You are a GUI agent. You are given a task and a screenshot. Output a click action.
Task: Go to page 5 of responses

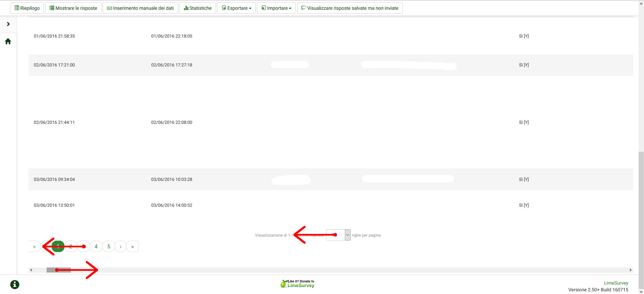pos(109,247)
